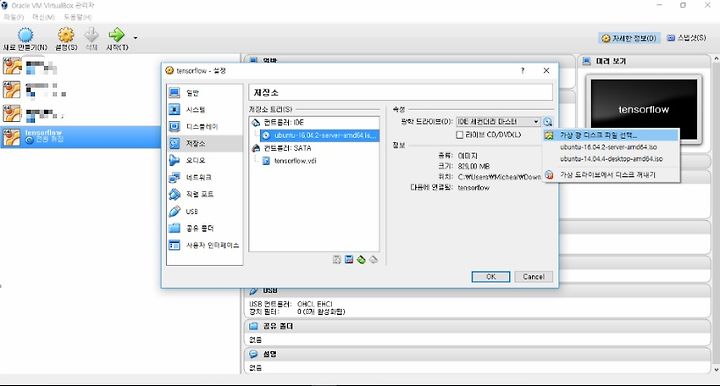Open the 도움말(H) menu
Image resolution: width=720 pixels, height=386 pixels.
click(77, 17)
